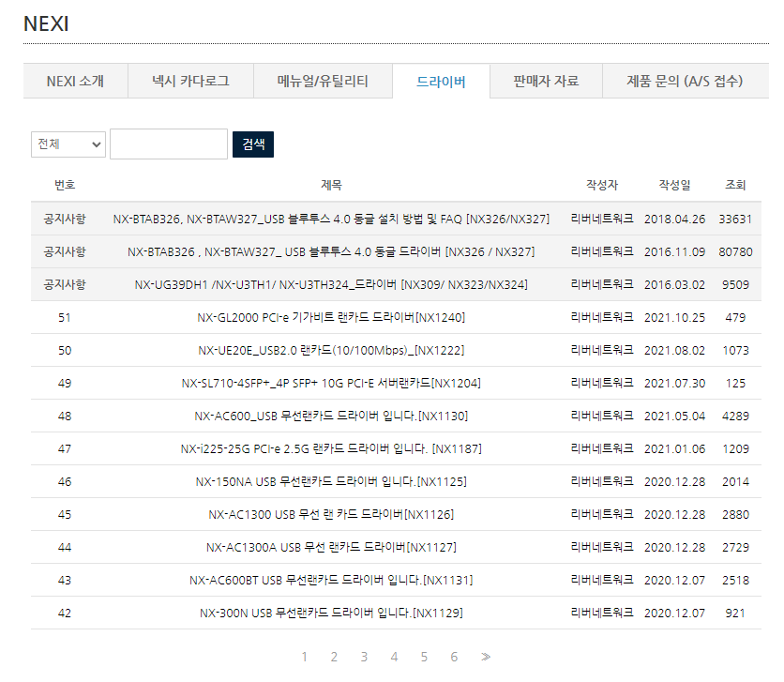
Task: Click the date 2020.12.07 in row 43
Action: pos(674,580)
